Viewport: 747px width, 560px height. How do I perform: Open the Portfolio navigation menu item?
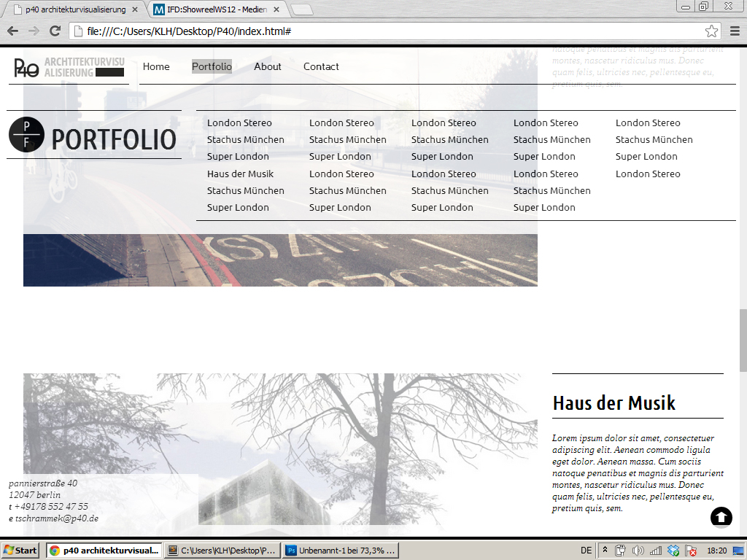click(212, 66)
